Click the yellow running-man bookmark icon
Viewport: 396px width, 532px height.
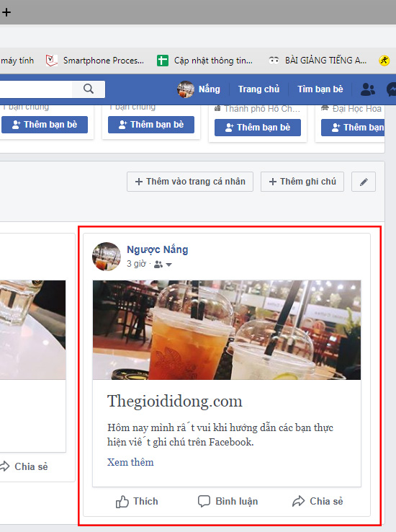pyautogui.click(x=384, y=61)
